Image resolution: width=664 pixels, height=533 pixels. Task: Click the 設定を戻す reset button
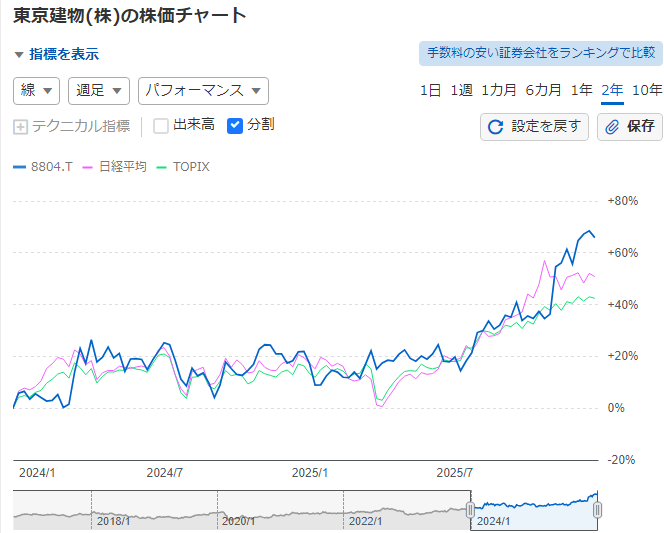point(534,127)
